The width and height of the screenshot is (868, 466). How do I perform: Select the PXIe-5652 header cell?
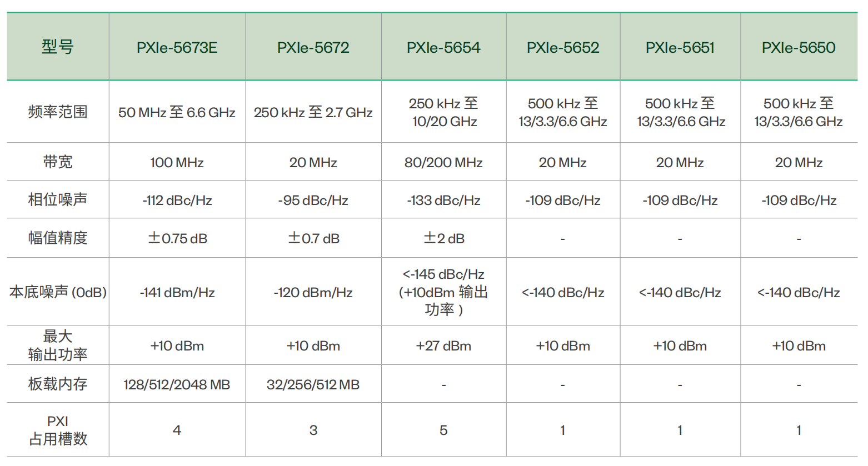(x=563, y=48)
